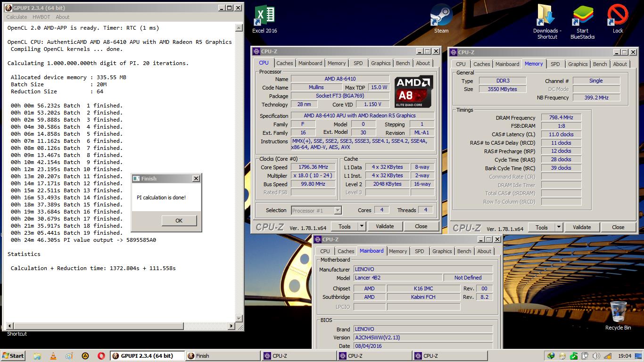The width and height of the screenshot is (644, 362).
Task: Click the yellow circular quick launch icon
Action: (x=85, y=356)
